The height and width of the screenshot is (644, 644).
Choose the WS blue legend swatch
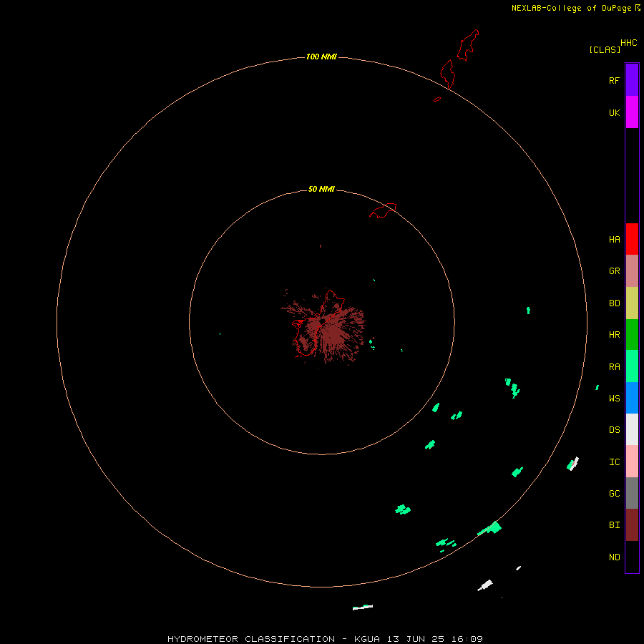point(632,398)
